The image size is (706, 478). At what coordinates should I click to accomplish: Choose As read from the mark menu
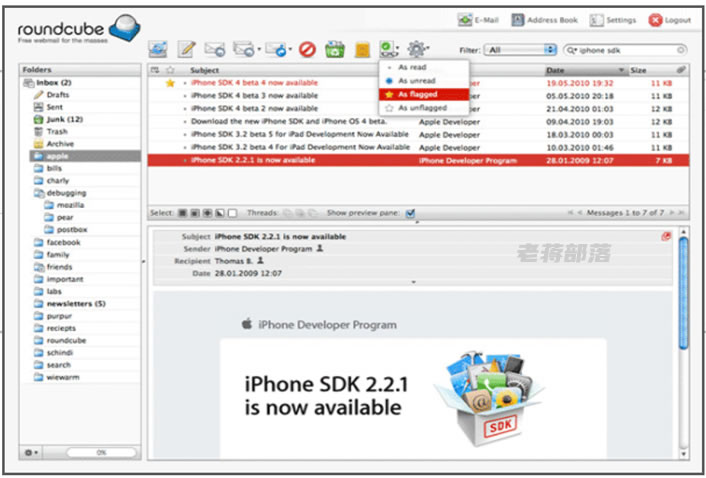click(x=424, y=67)
